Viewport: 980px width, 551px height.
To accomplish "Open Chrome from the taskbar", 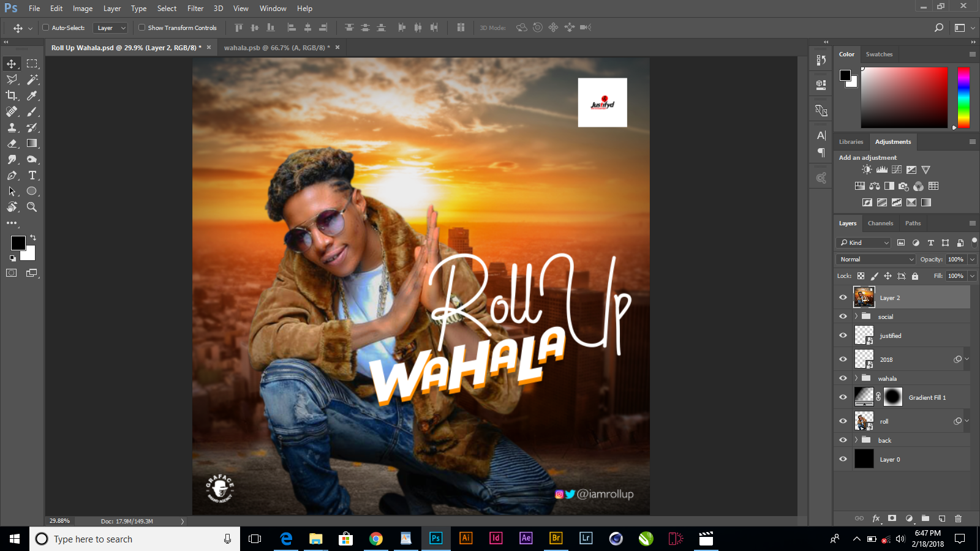I will [376, 539].
